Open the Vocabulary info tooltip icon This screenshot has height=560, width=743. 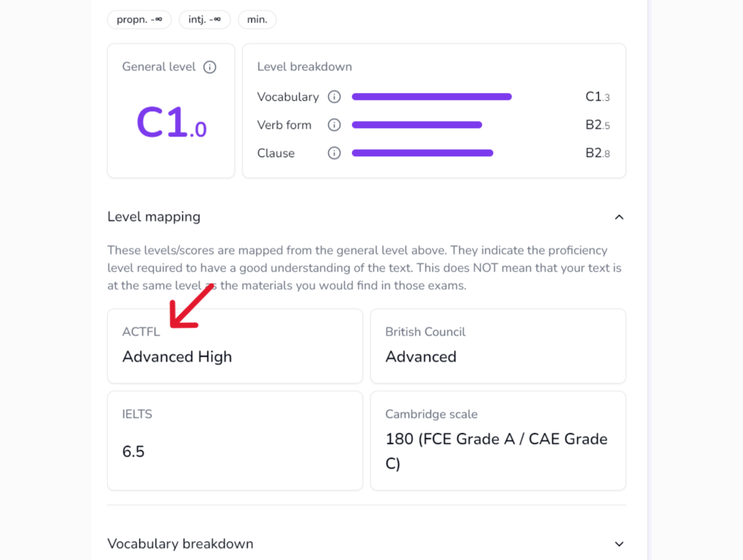coord(334,96)
